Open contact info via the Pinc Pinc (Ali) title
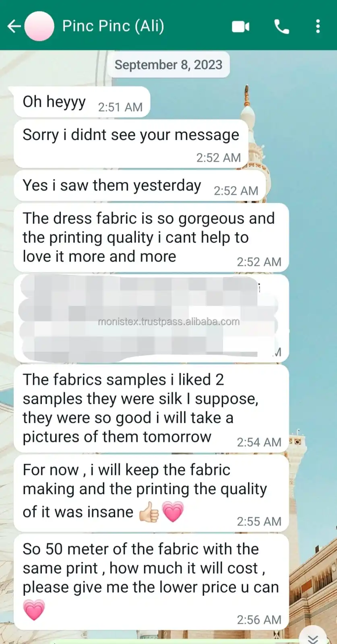 (x=113, y=26)
